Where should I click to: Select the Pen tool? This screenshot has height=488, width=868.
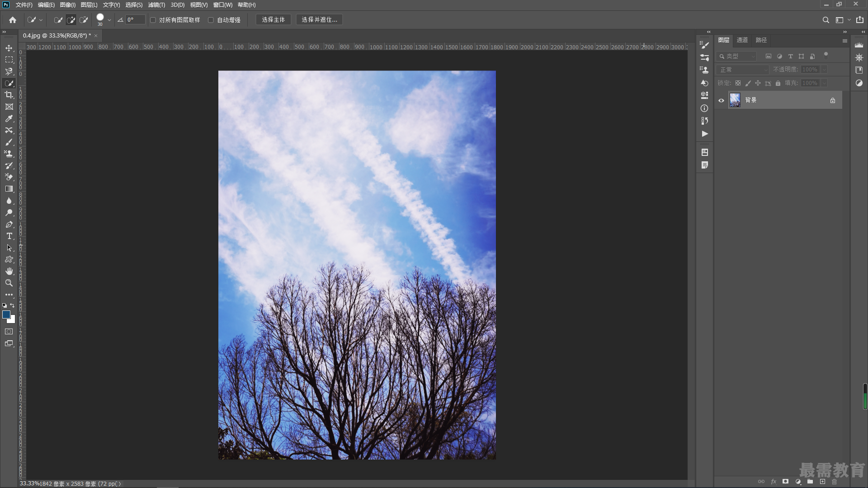[9, 224]
